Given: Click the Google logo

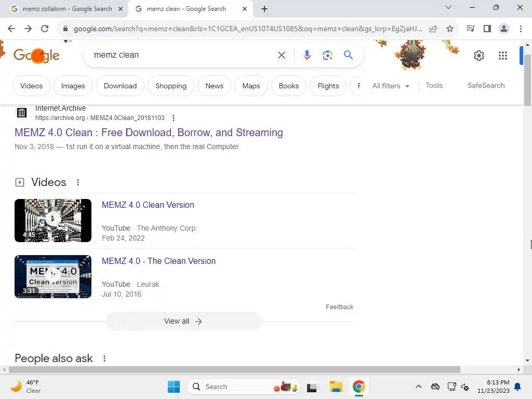Looking at the screenshot, I should pos(37,55).
